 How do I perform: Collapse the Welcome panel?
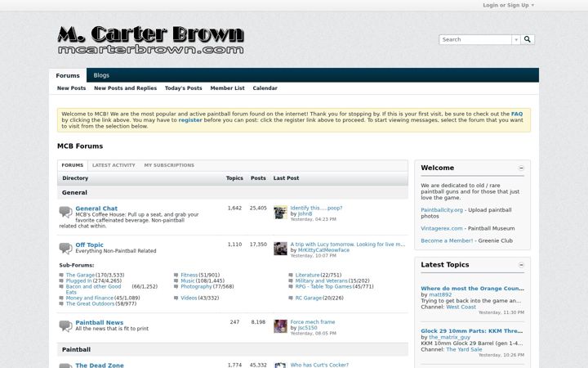point(521,168)
